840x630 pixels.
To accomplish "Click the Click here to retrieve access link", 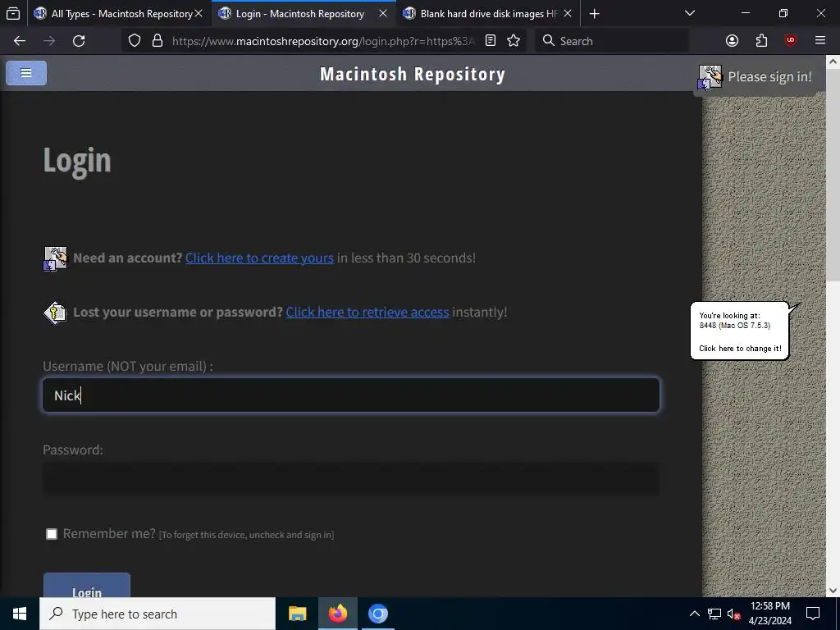I will pos(367,312).
